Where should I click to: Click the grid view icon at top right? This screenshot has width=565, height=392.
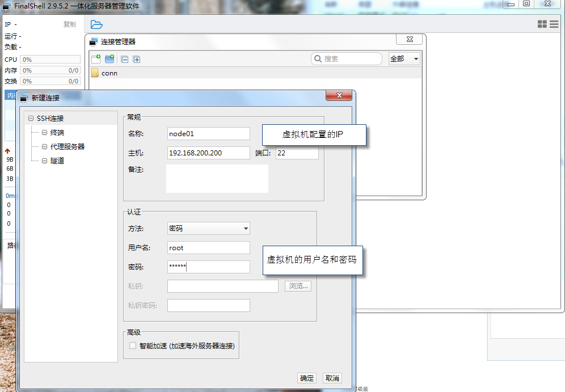543,24
